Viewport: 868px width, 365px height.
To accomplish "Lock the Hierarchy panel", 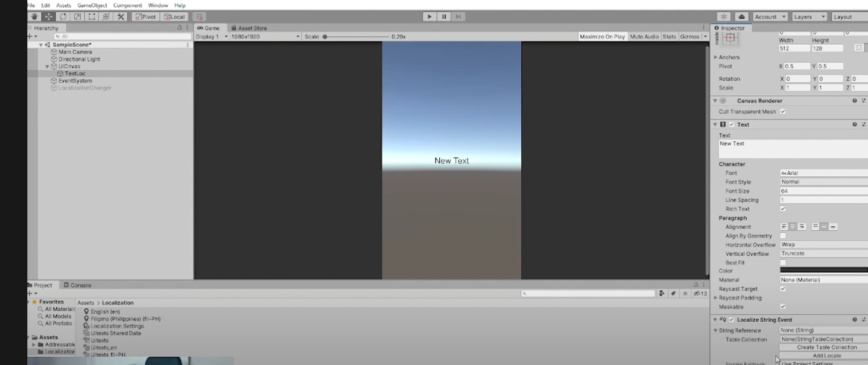I will [179, 28].
